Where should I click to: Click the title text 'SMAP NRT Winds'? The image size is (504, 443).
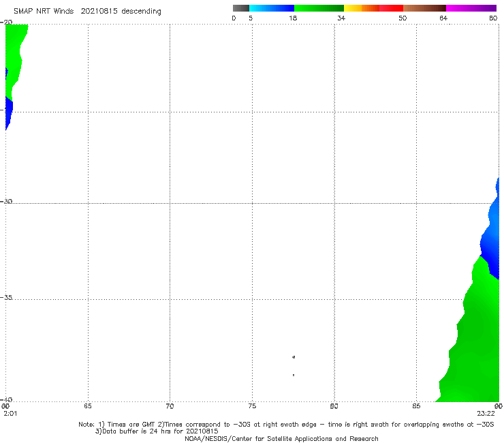[44, 12]
